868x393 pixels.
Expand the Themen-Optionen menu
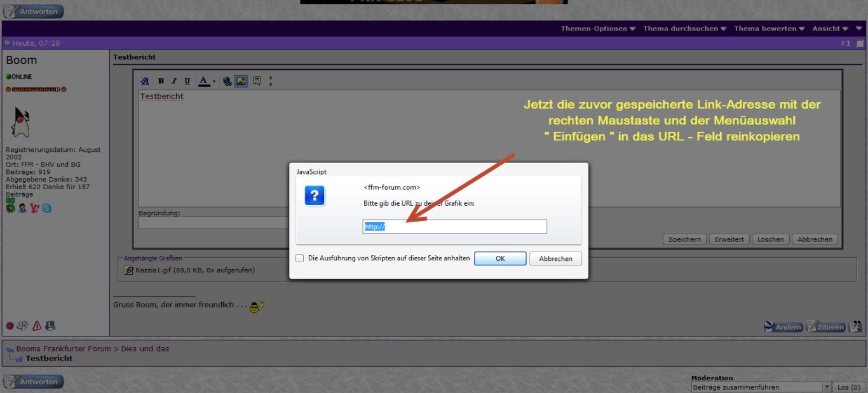(598, 29)
